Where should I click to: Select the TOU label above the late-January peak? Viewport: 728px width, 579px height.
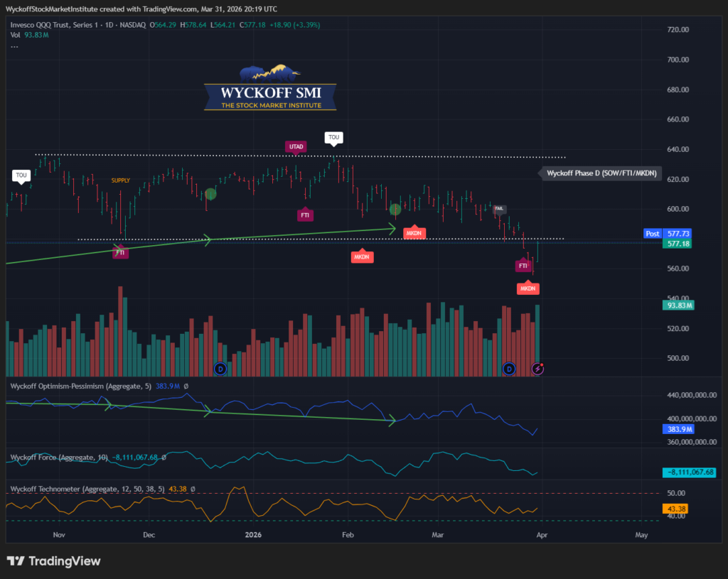tap(333, 136)
